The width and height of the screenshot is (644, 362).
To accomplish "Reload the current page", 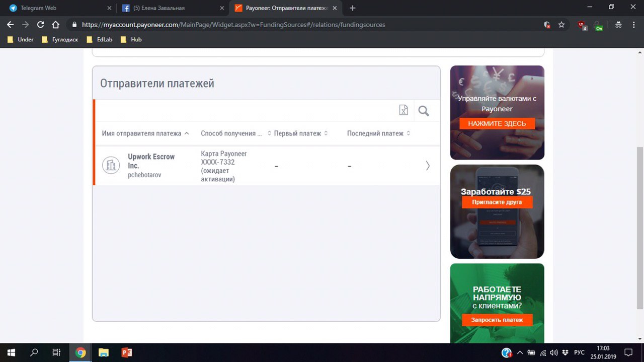I will 41,24.
